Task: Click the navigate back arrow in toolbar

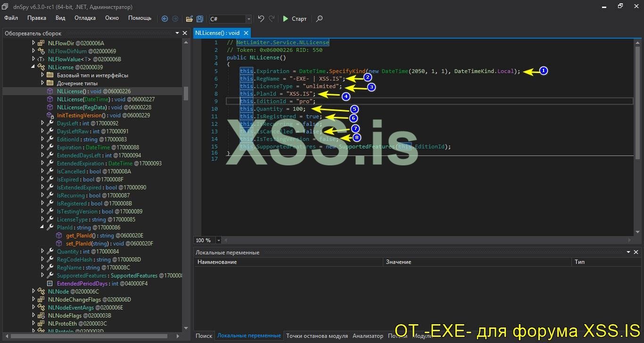Action: pos(165,19)
